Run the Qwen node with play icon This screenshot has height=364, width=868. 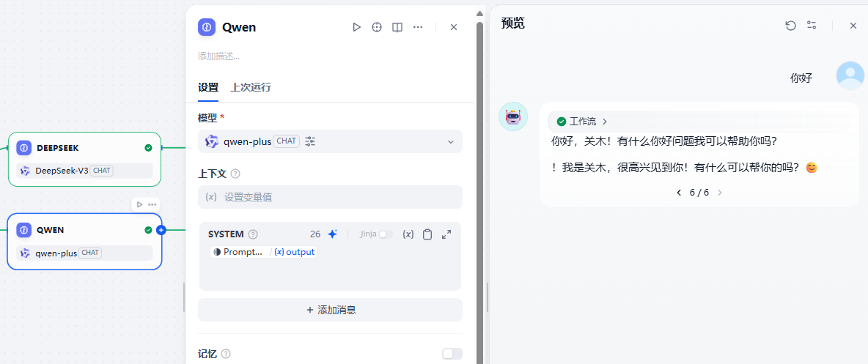[x=356, y=27]
